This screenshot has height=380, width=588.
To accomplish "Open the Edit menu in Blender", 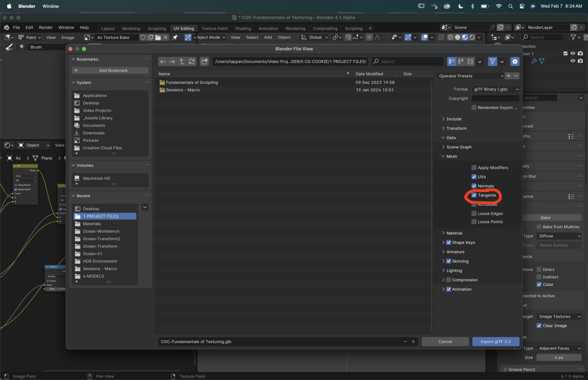I will tap(29, 28).
